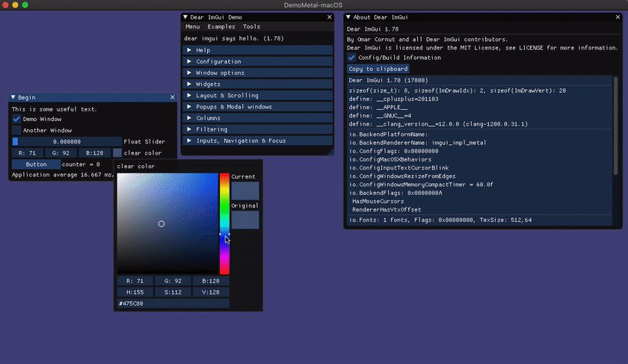Expand the Columns section
The height and width of the screenshot is (364, 628).
(257, 118)
